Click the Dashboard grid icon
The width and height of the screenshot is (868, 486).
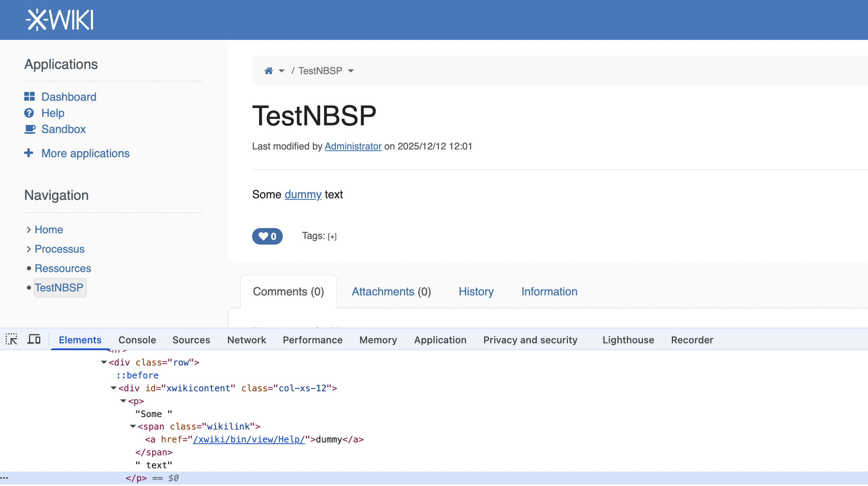tap(29, 97)
